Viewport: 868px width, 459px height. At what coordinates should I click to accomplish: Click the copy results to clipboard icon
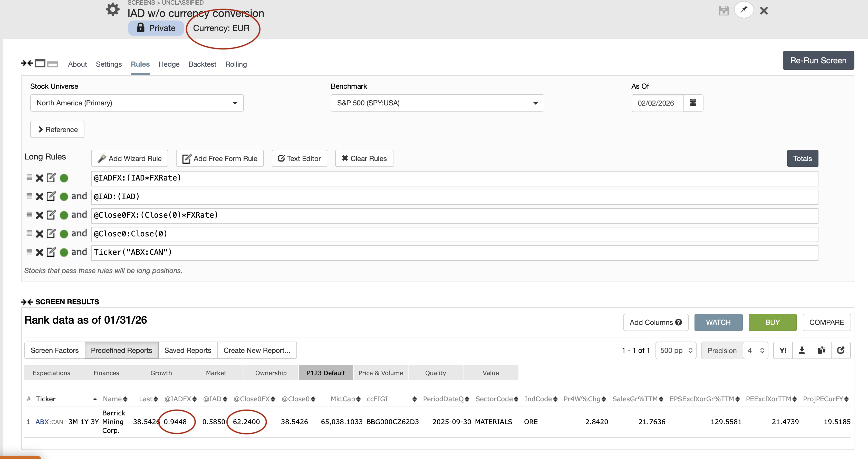[821, 350]
